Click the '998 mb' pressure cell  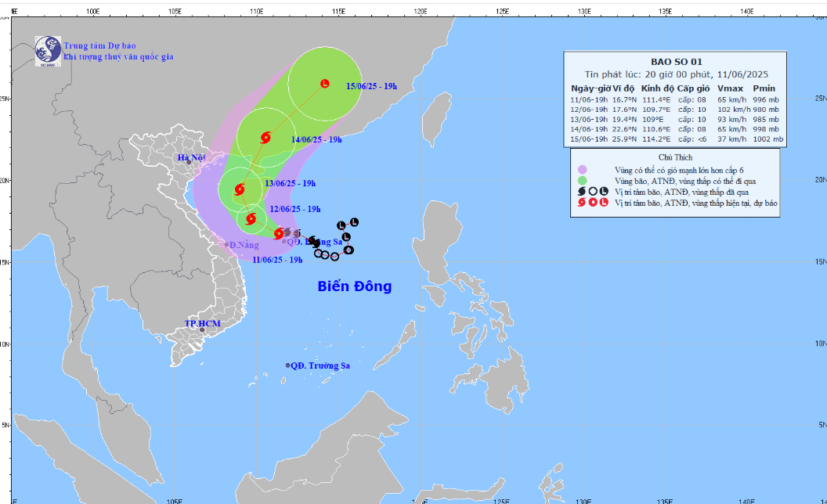tap(766, 129)
